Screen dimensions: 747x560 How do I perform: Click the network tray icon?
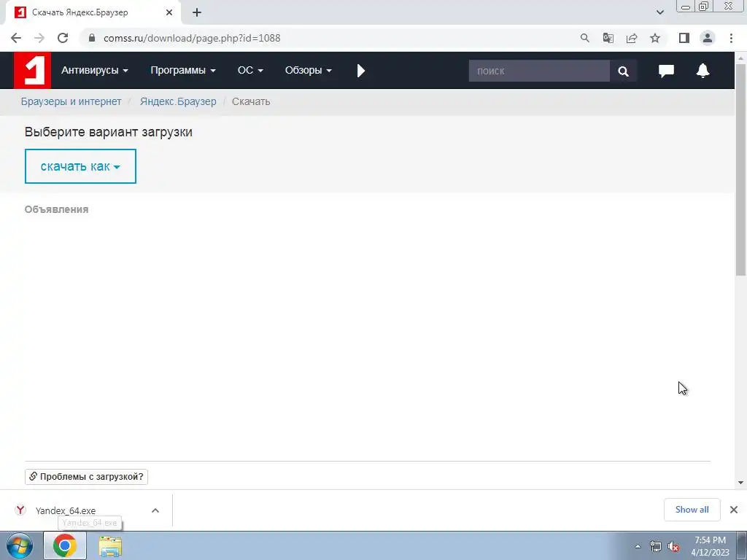click(x=656, y=546)
